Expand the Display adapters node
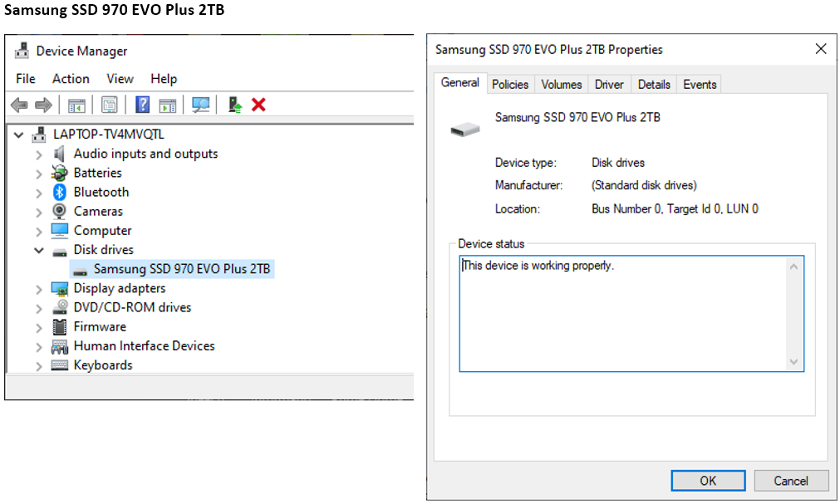This screenshot has width=840, height=504. 38,290
